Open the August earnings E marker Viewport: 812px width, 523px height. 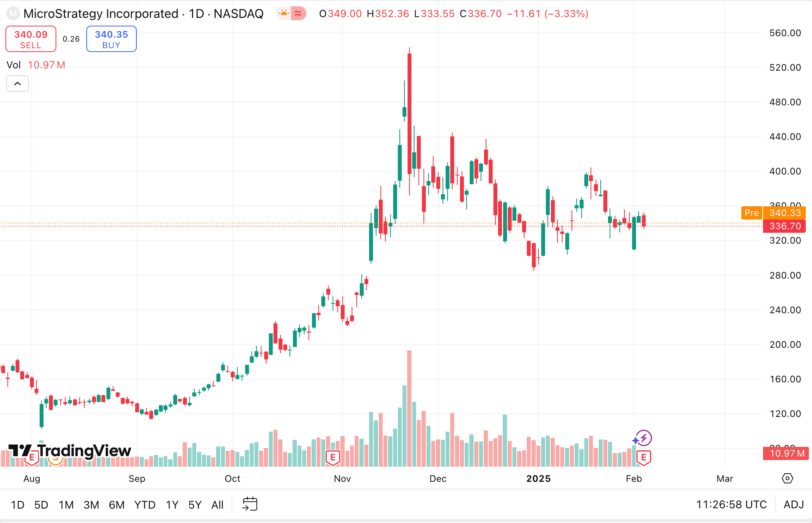coord(32,458)
